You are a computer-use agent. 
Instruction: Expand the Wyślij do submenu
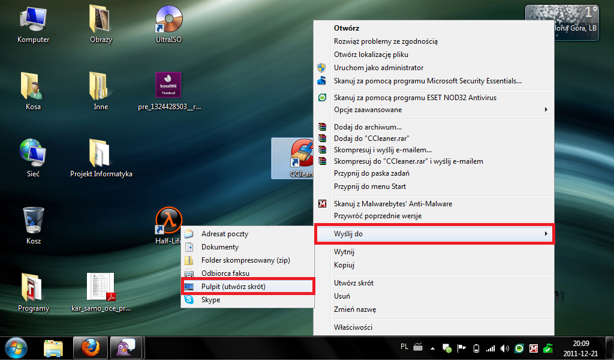(434, 234)
